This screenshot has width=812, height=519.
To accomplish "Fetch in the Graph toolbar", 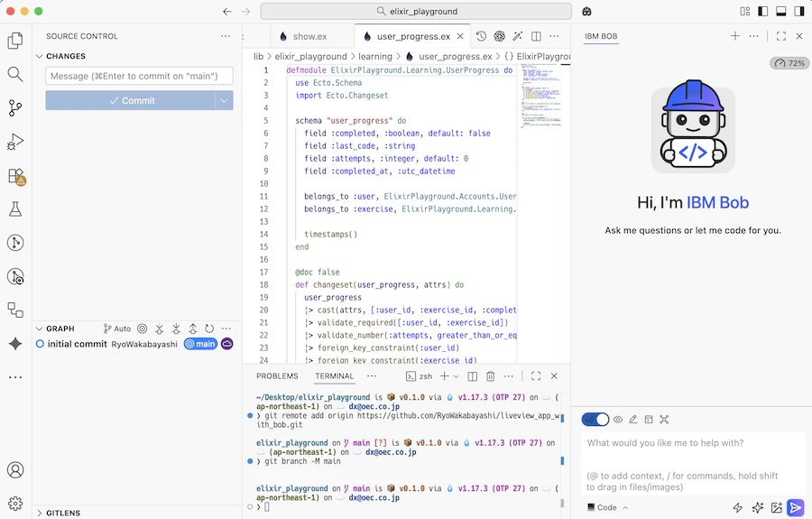I will click(159, 329).
